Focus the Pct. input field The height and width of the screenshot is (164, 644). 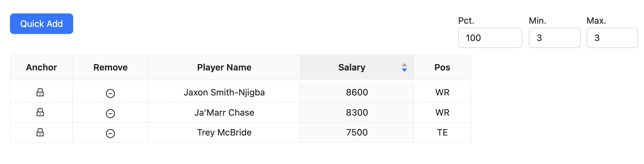click(x=490, y=38)
